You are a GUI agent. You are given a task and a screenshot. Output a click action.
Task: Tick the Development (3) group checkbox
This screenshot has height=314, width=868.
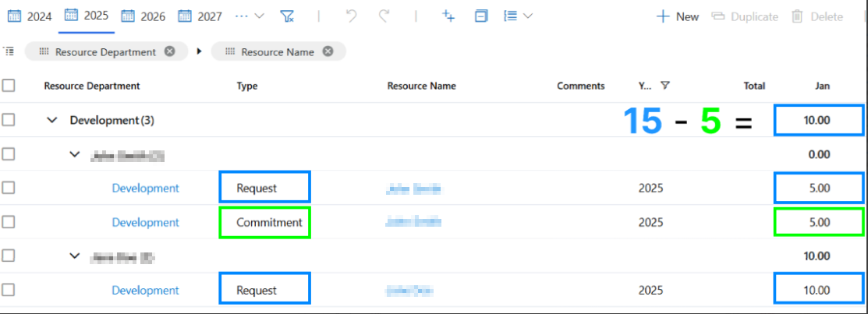click(9, 120)
